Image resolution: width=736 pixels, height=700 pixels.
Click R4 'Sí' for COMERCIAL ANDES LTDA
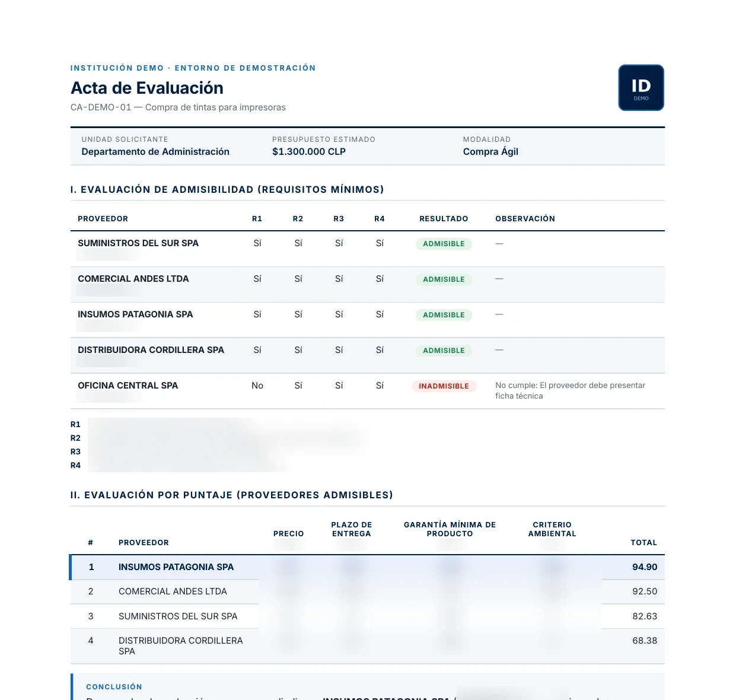click(380, 279)
